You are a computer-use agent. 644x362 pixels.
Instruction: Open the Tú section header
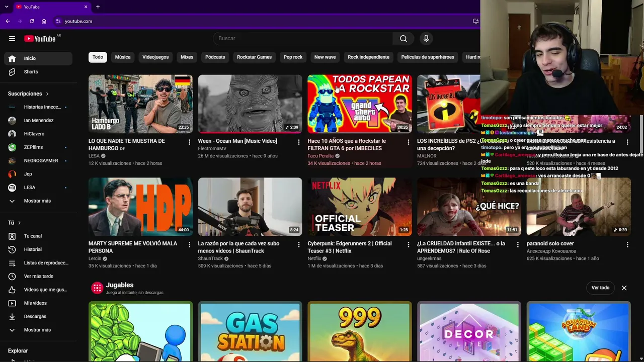point(15,223)
